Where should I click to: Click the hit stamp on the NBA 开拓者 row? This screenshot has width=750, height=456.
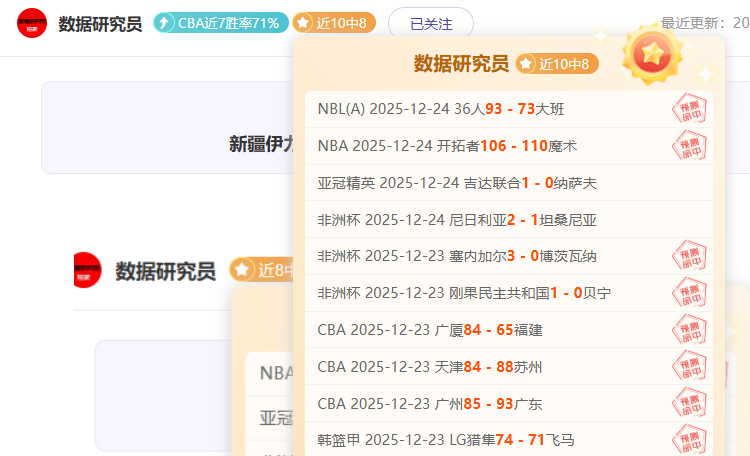pos(689,146)
